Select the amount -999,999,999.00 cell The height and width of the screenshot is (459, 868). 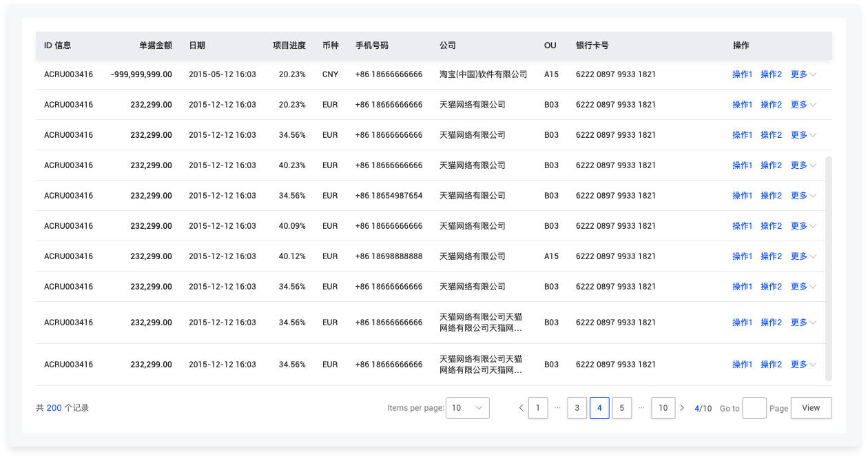point(141,74)
